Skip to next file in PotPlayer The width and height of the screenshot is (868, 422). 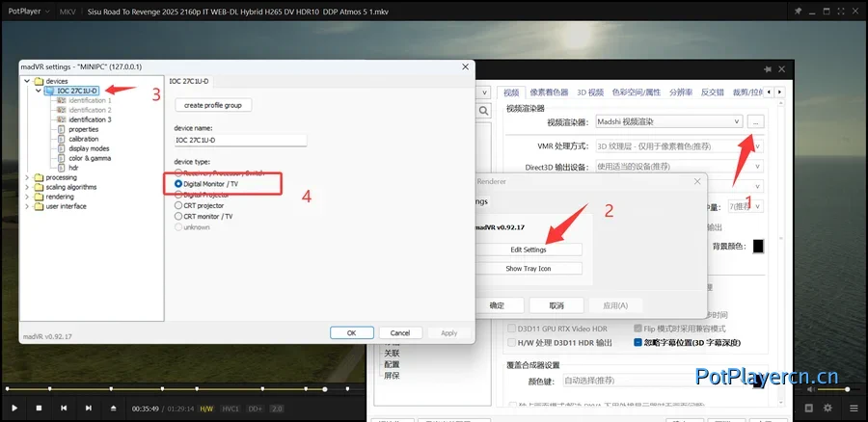89,409
